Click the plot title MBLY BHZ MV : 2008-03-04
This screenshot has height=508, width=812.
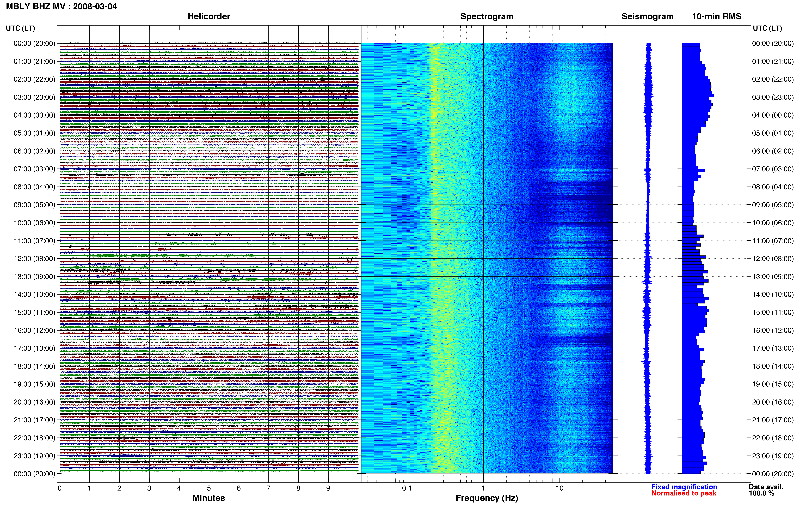click(x=61, y=6)
